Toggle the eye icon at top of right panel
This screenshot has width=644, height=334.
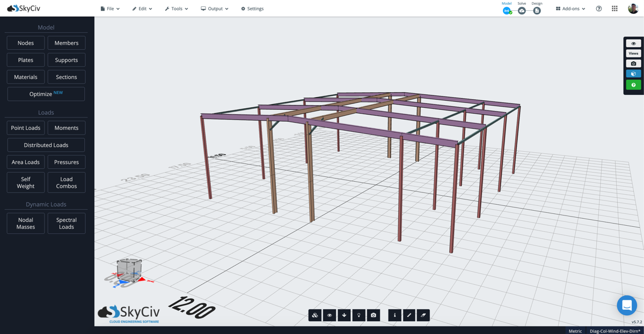click(633, 43)
